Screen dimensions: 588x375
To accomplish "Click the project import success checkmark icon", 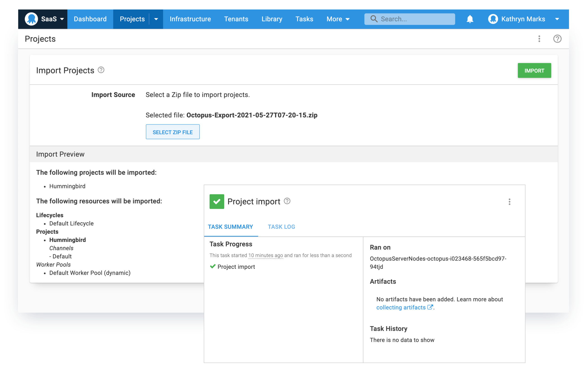I will [x=216, y=201].
